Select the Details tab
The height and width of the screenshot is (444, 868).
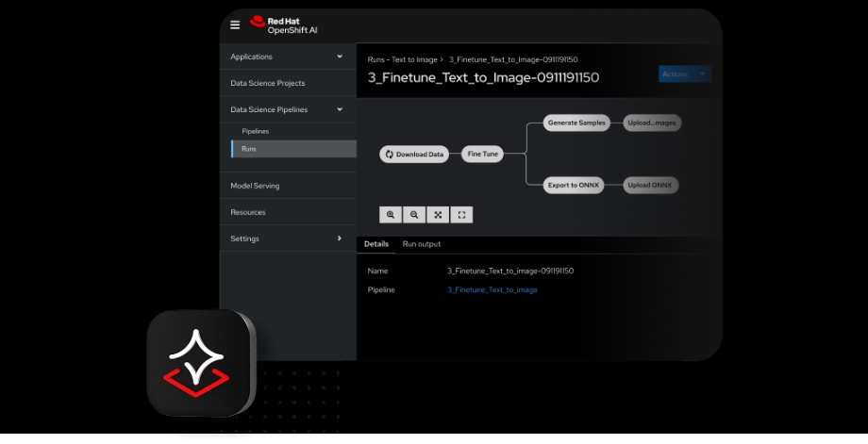click(376, 244)
